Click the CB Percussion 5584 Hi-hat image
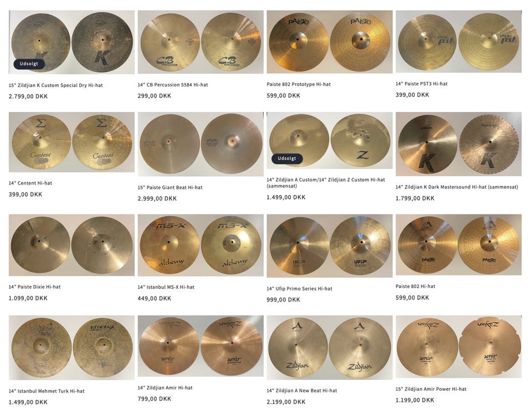The height and width of the screenshot is (415, 532). [x=201, y=42]
